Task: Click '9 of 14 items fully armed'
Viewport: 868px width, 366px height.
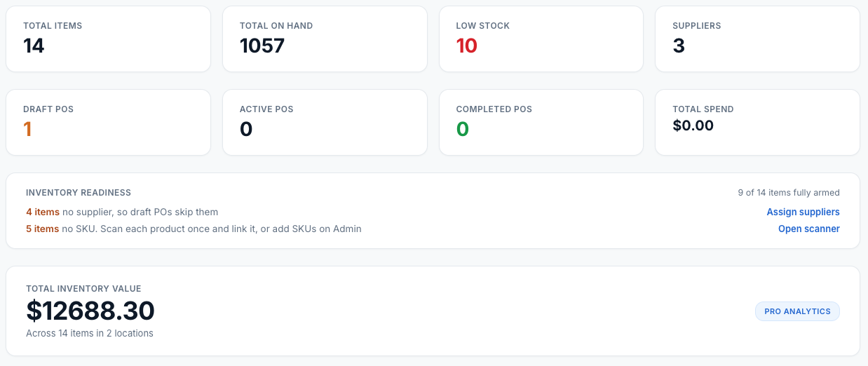Action: click(789, 192)
